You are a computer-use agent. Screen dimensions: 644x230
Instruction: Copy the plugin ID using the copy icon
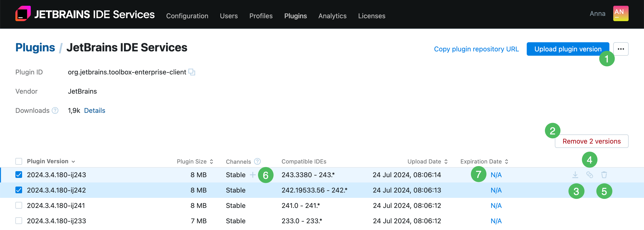(192, 72)
